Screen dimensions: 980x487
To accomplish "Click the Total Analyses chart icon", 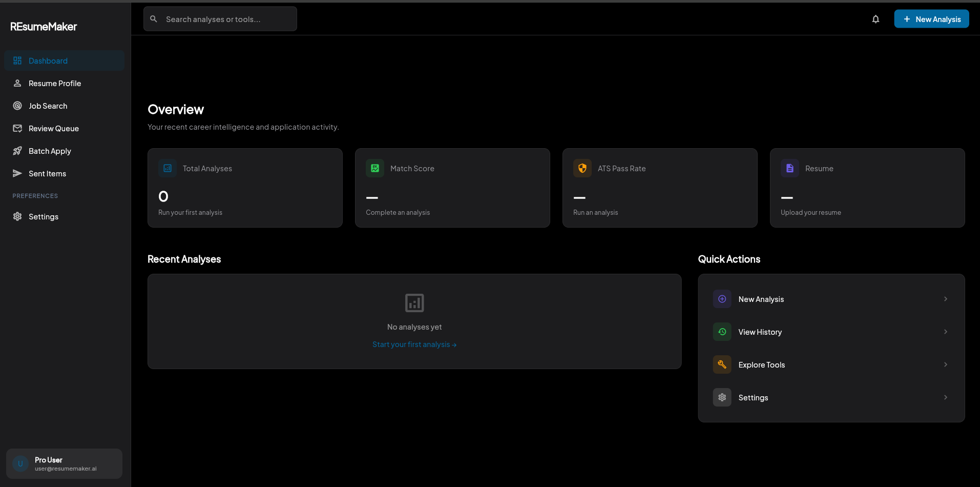I will coord(168,168).
